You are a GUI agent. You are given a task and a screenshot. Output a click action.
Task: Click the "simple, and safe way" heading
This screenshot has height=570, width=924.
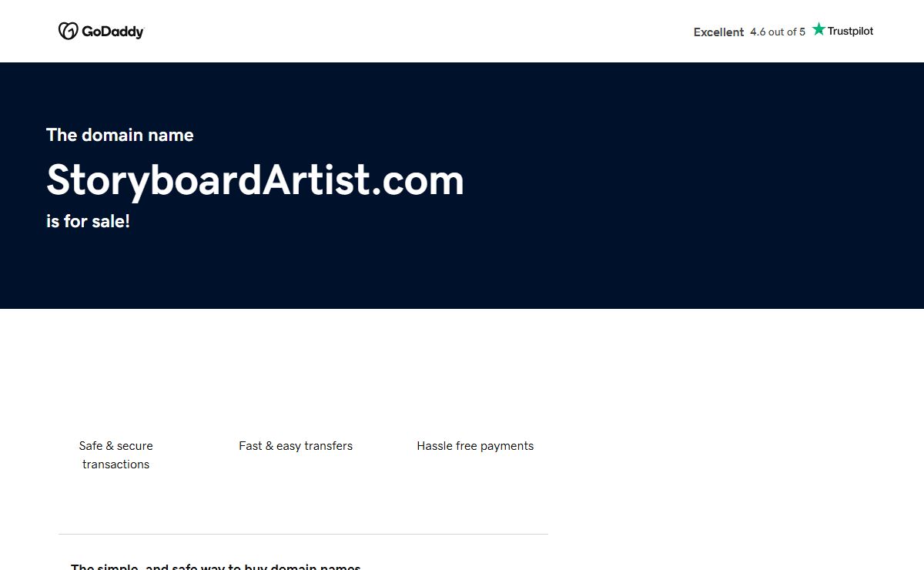(216, 567)
